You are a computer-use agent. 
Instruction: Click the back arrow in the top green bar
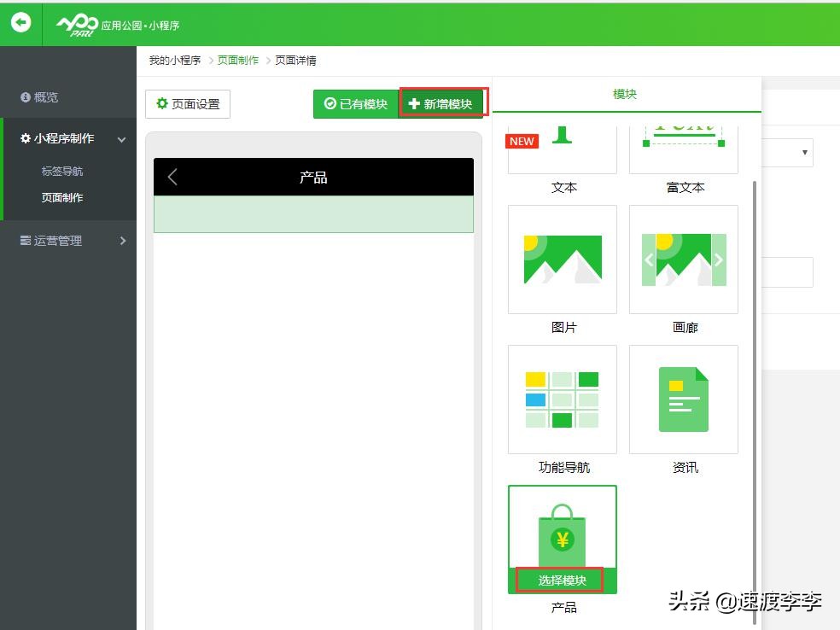point(20,23)
